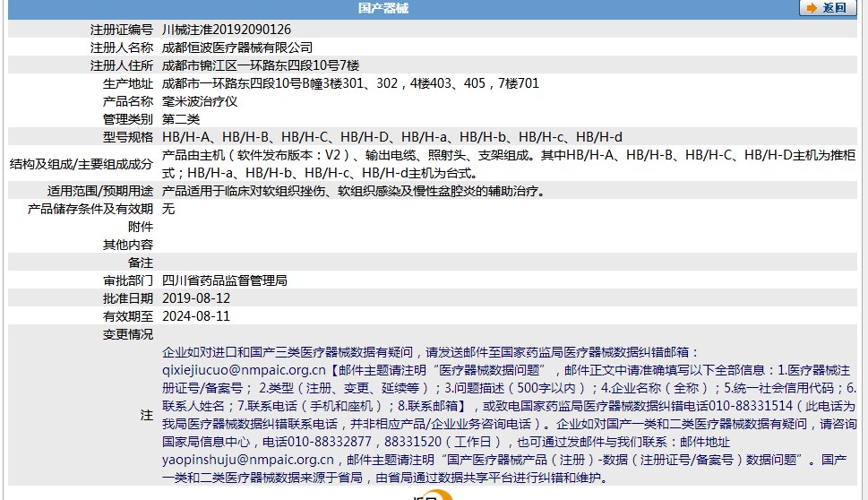Click email yaopinshuju@nmpaic.org.cn in the notice
The height and width of the screenshot is (500, 868).
[247, 460]
